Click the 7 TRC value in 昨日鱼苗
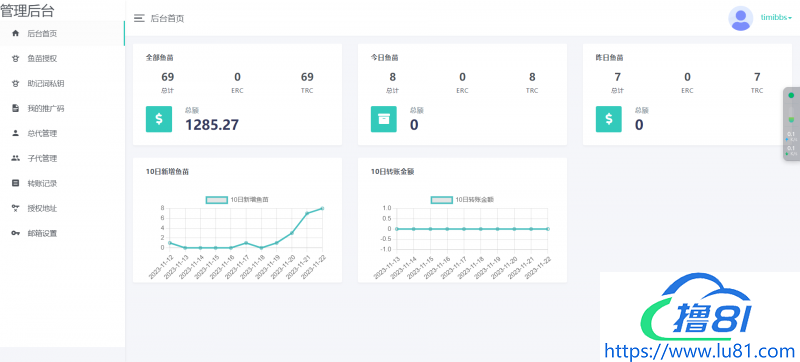This screenshot has width=800, height=362. [757, 77]
